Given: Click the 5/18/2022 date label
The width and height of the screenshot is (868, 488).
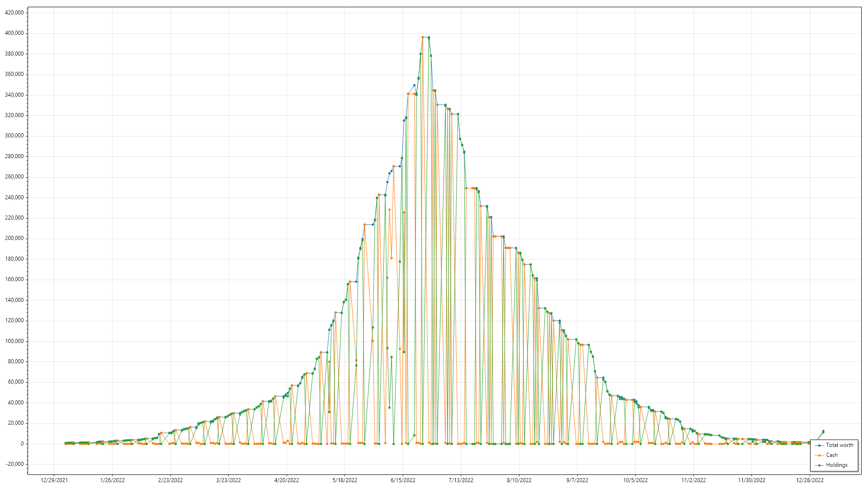Looking at the screenshot, I should 345,480.
